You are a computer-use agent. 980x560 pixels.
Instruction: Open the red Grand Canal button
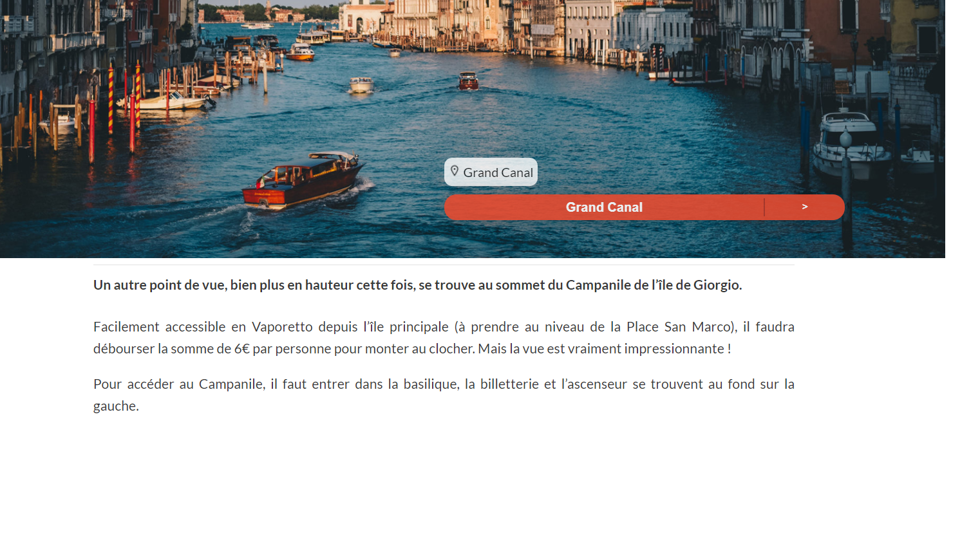644,207
